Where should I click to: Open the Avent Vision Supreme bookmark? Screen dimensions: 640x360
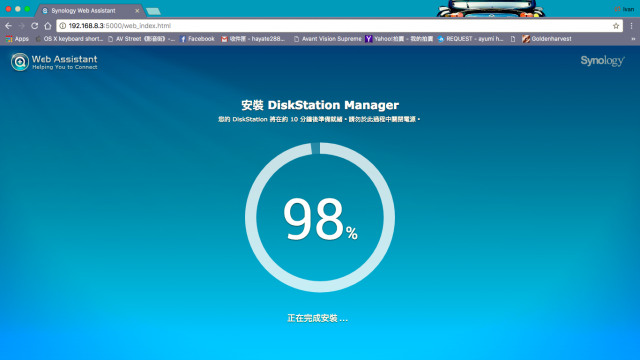[328, 39]
